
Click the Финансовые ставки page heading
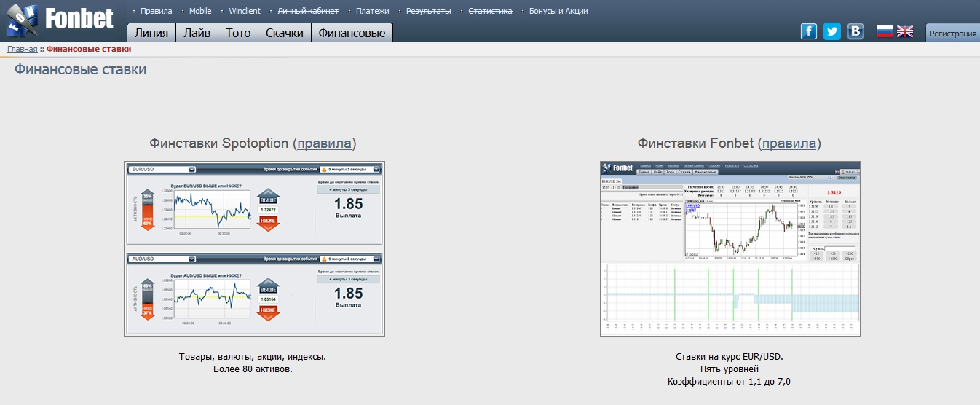tap(80, 70)
